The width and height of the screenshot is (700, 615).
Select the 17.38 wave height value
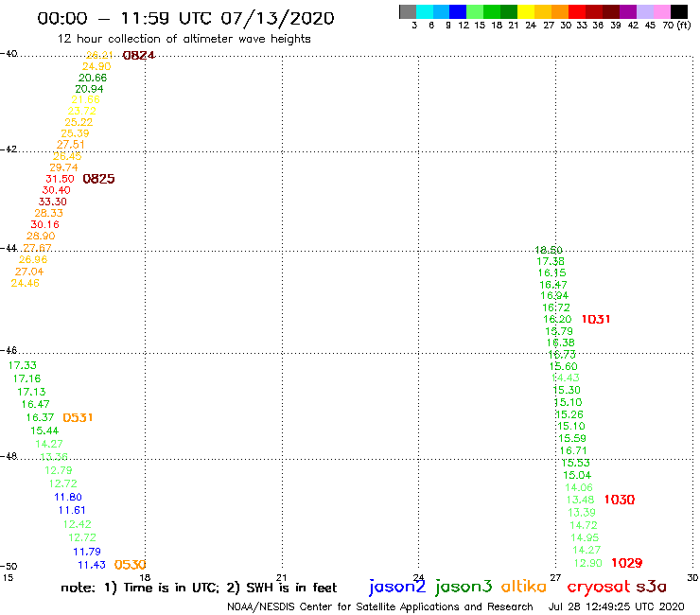point(551,261)
